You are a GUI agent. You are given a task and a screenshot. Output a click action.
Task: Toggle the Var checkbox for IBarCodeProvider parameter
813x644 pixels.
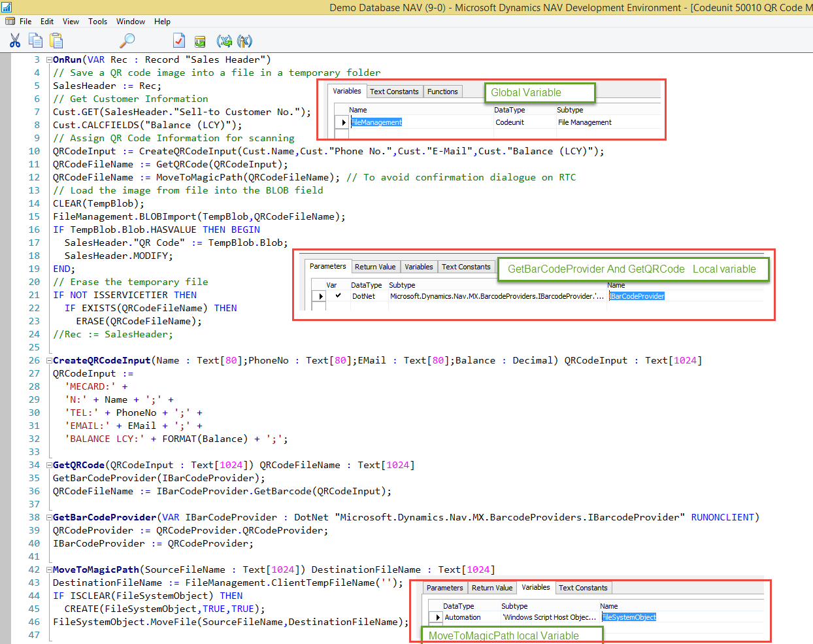click(338, 296)
